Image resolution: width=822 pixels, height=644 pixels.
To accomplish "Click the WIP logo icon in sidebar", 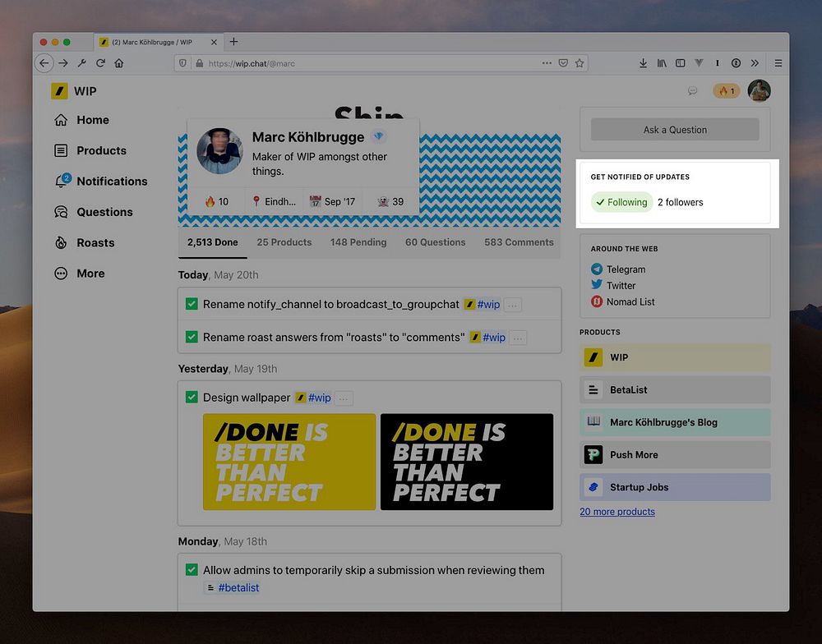I will 59,90.
